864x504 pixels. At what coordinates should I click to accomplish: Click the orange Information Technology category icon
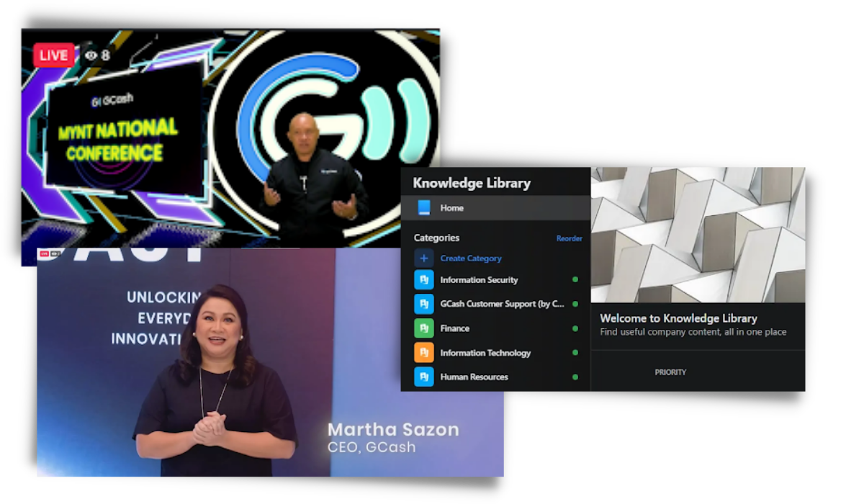tap(424, 353)
